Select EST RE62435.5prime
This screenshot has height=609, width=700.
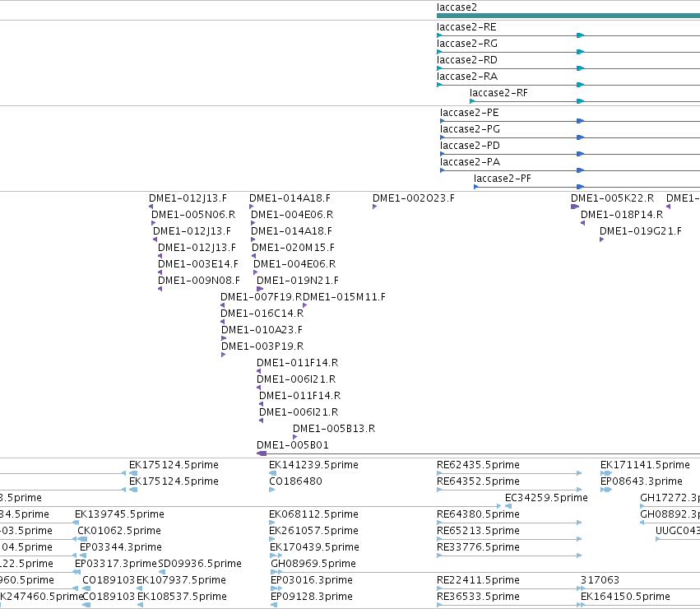[x=509, y=473]
